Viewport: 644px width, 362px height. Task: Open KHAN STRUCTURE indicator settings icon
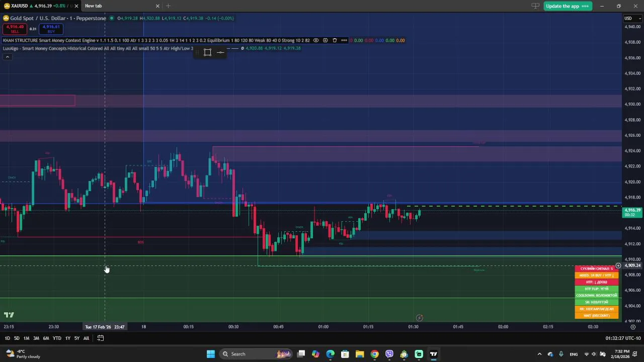(325, 40)
